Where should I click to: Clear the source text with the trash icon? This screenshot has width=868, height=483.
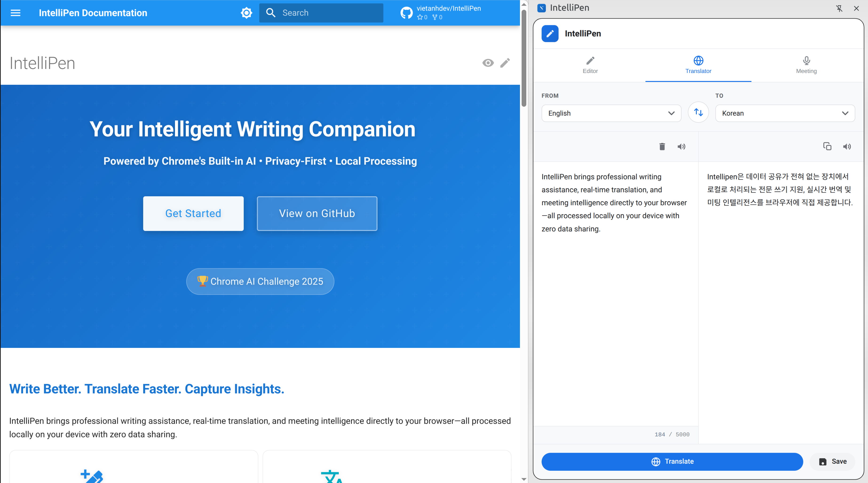(662, 146)
